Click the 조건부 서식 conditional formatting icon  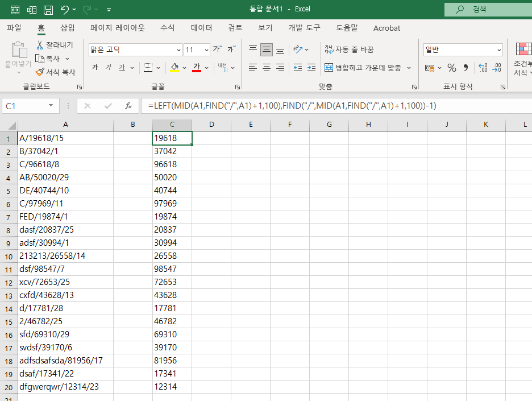coord(523,59)
